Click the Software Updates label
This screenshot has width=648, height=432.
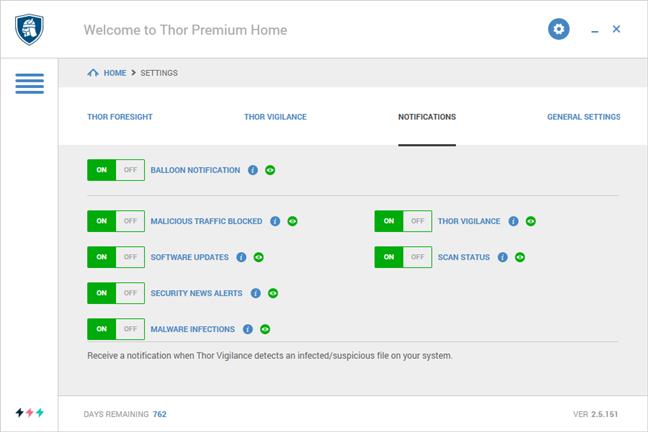pyautogui.click(x=189, y=257)
